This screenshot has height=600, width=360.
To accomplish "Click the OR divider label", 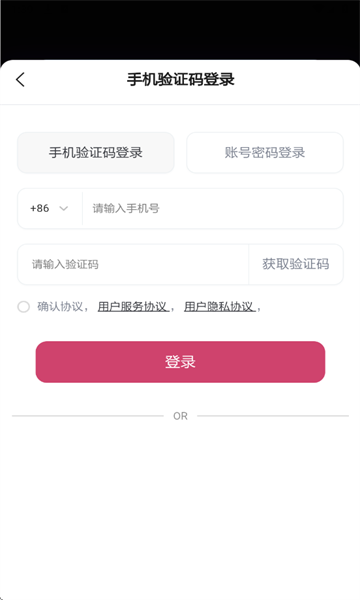I will coord(180,416).
